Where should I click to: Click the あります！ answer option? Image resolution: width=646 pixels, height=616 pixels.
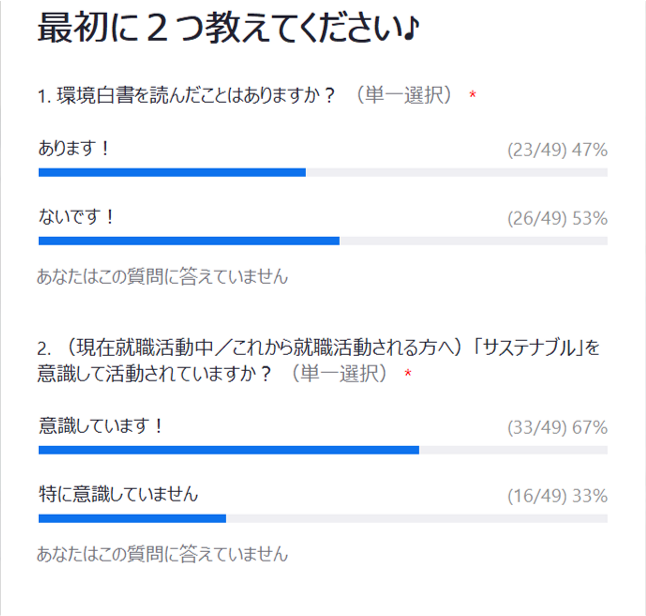point(75,148)
